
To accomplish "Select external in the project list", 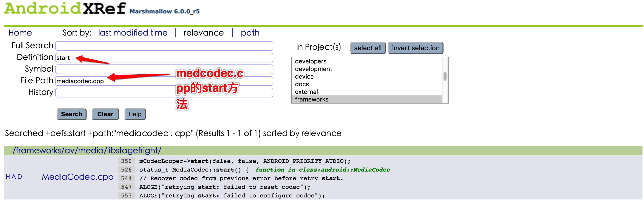I will tap(367, 92).
